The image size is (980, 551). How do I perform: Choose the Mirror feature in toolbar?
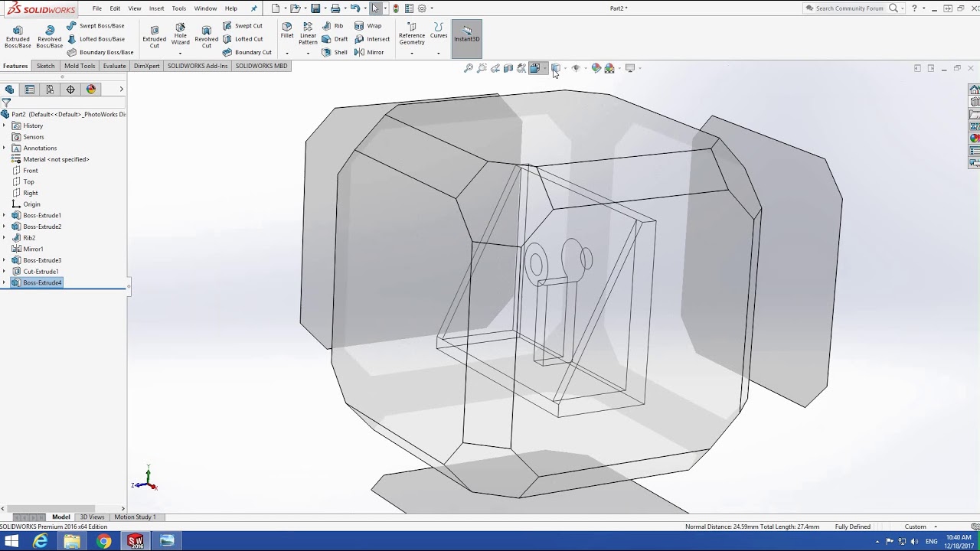click(369, 52)
